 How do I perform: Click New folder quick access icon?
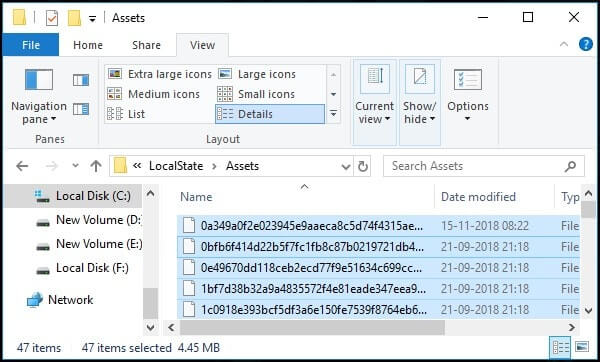(74, 18)
